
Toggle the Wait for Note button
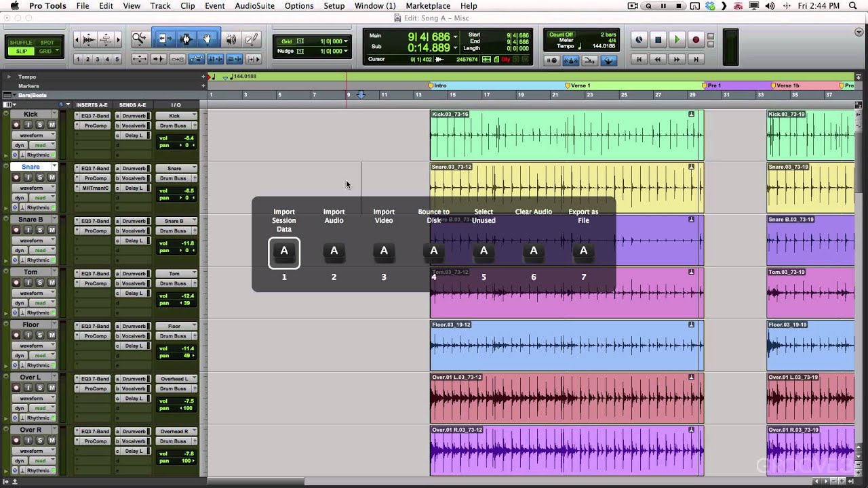point(552,60)
